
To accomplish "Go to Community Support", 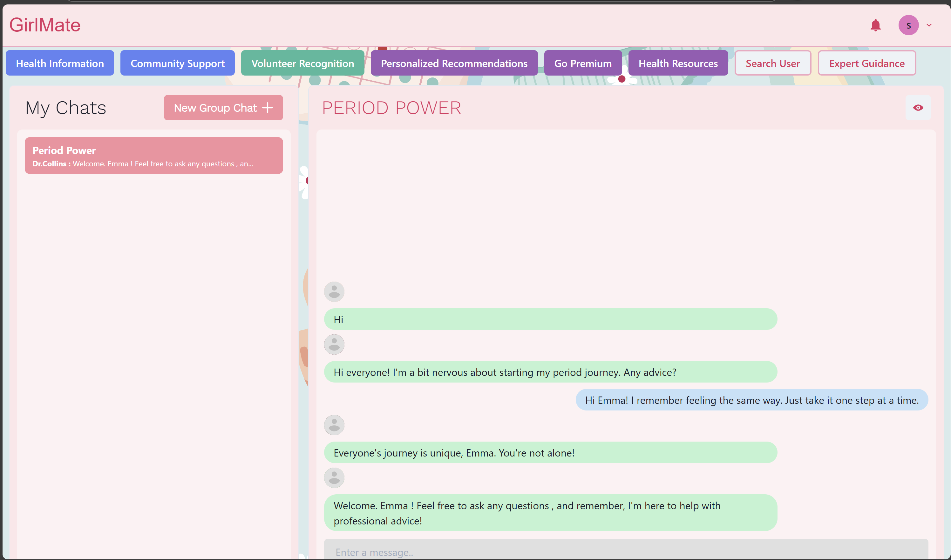I will [x=178, y=63].
